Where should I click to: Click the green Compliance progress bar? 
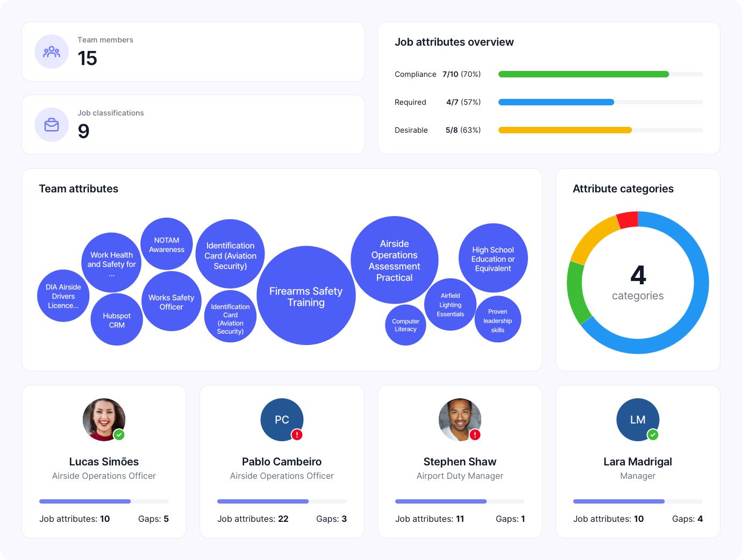click(583, 74)
